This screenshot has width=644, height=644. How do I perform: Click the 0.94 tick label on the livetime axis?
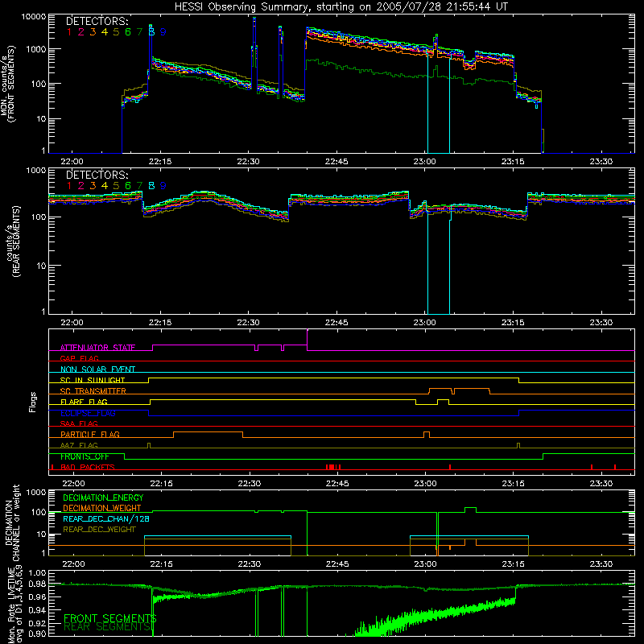coord(37,610)
